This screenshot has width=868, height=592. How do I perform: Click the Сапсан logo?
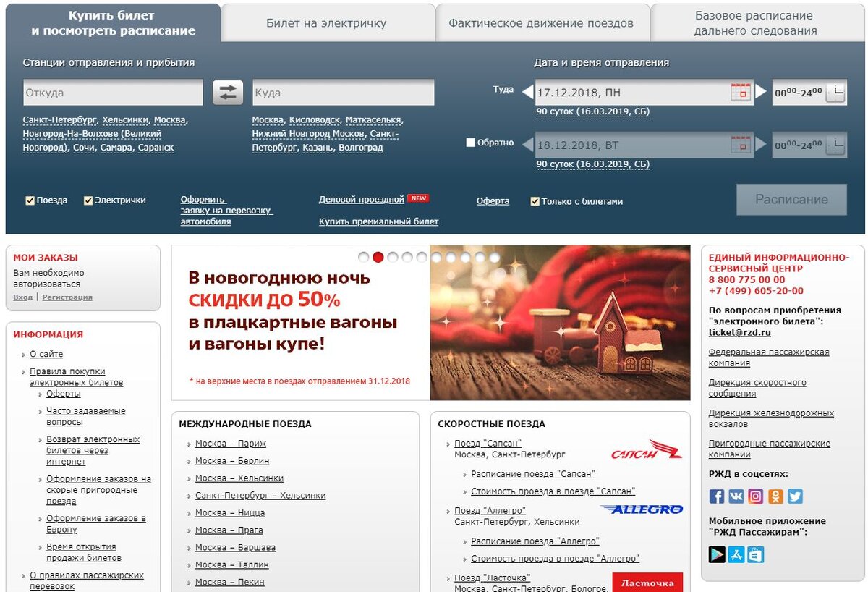(646, 449)
